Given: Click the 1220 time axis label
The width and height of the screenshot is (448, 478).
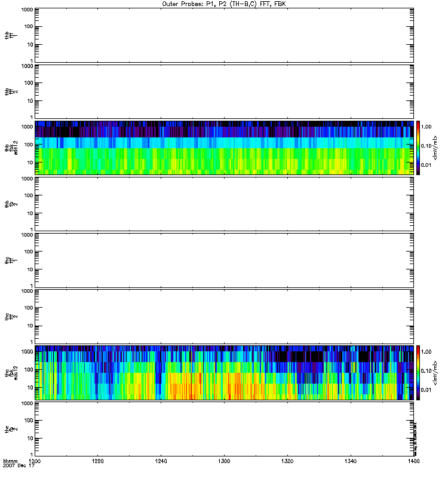Looking at the screenshot, I should [98, 461].
